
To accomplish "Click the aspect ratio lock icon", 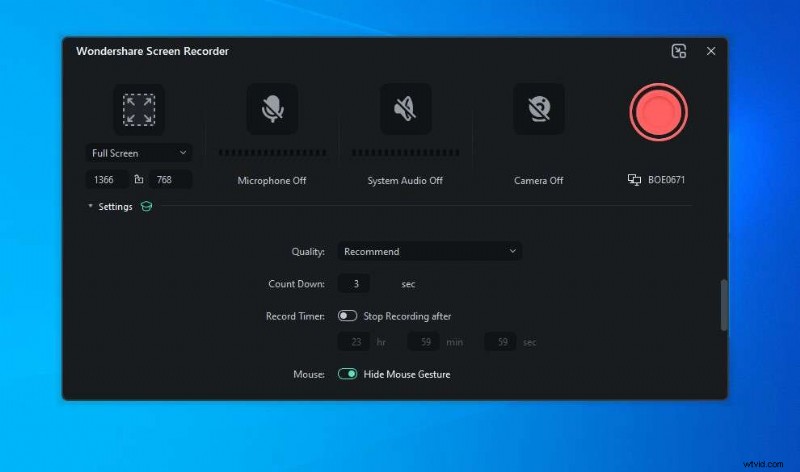I will pyautogui.click(x=139, y=180).
